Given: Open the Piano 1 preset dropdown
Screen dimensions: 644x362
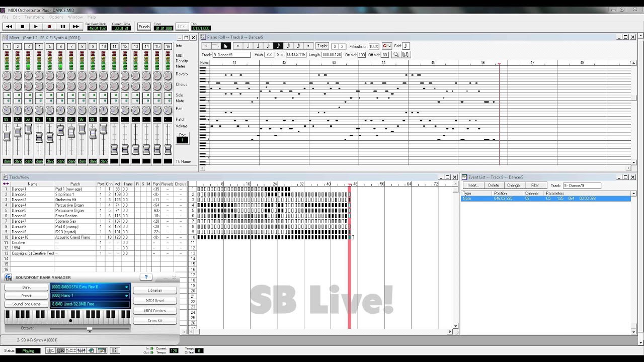Looking at the screenshot, I should click(127, 296).
